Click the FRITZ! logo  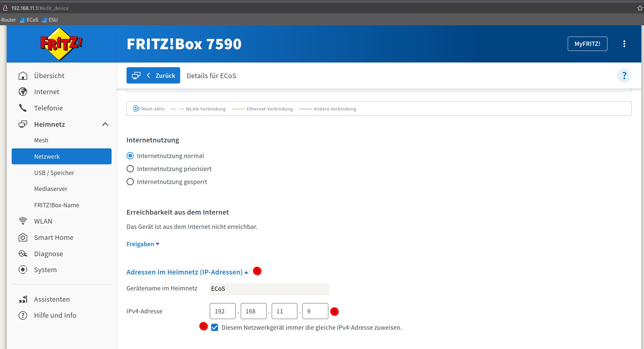61,44
